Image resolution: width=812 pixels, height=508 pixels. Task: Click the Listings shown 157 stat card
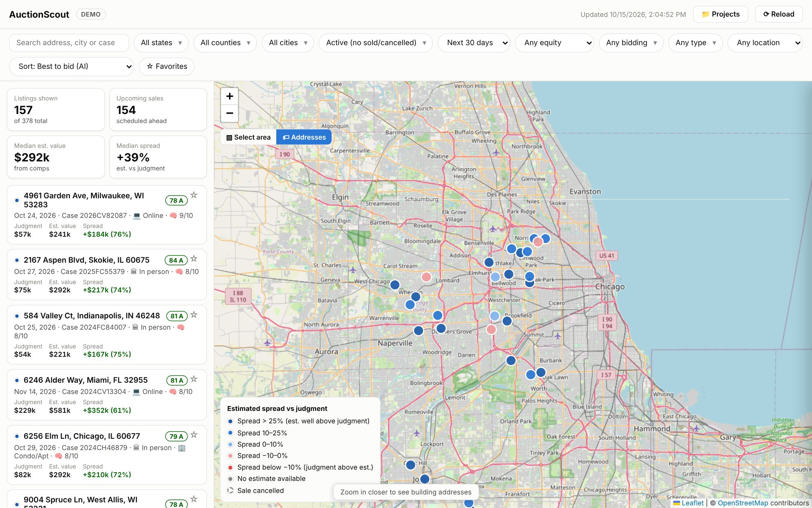(x=56, y=110)
